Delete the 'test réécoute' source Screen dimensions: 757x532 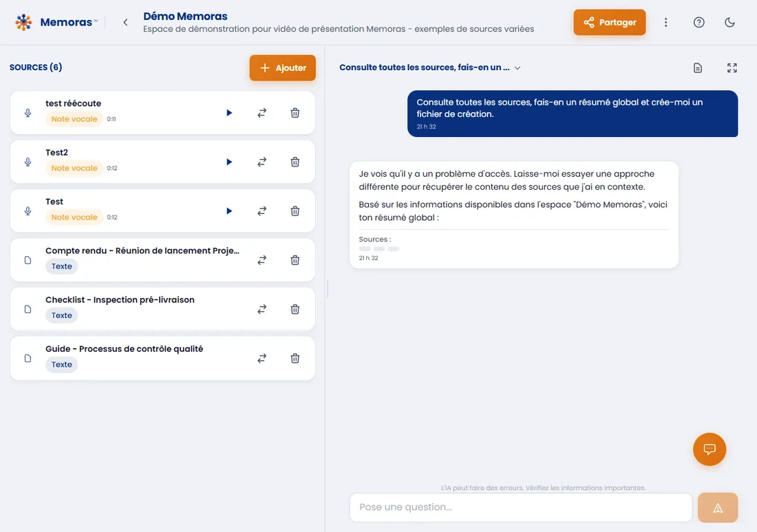pos(295,113)
